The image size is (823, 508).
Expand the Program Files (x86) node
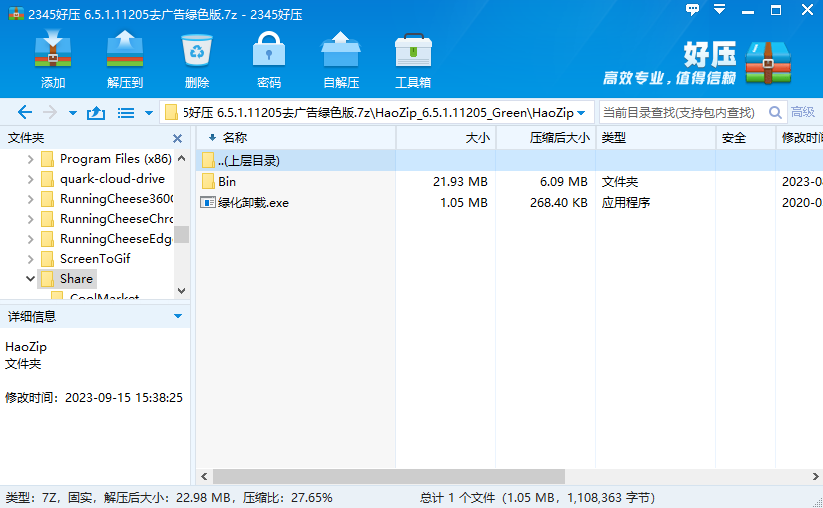(x=30, y=159)
